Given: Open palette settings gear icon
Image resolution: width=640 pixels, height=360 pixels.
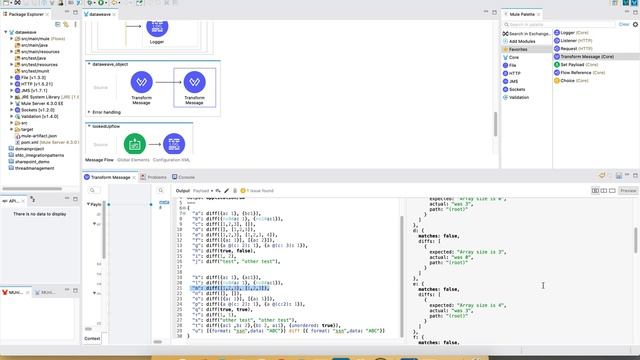Looking at the screenshot, I should coord(635,24).
